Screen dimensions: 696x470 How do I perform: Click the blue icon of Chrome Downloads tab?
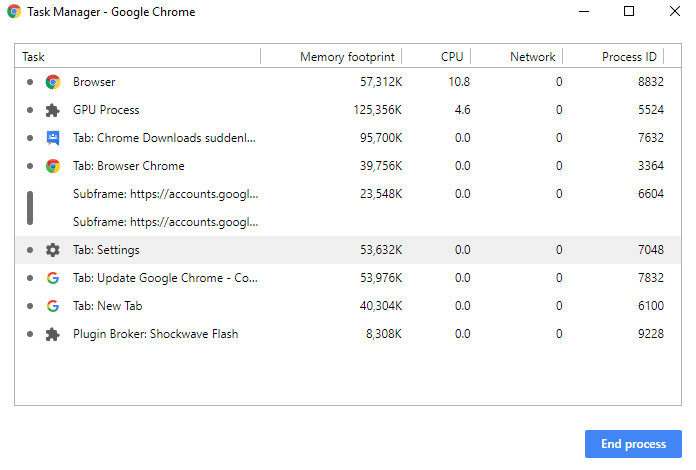point(53,138)
